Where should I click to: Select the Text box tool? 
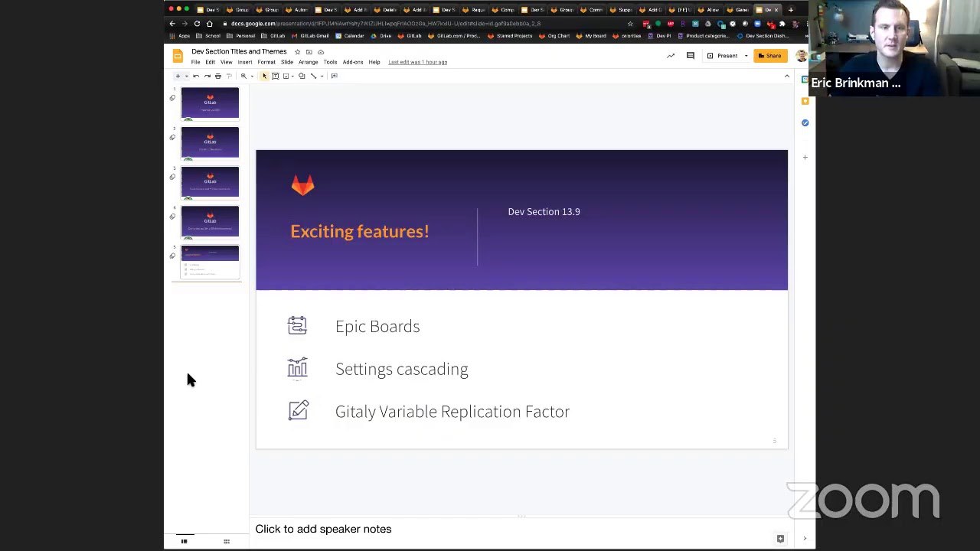276,76
